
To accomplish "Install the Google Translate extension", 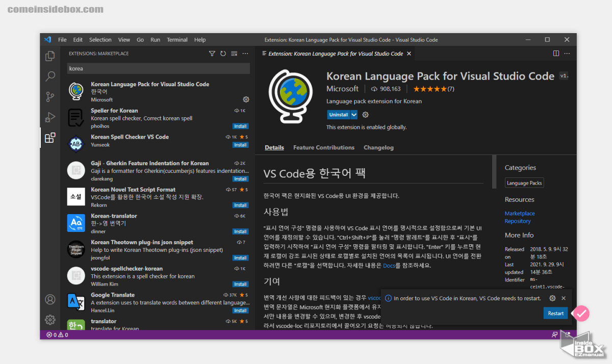I will [240, 310].
